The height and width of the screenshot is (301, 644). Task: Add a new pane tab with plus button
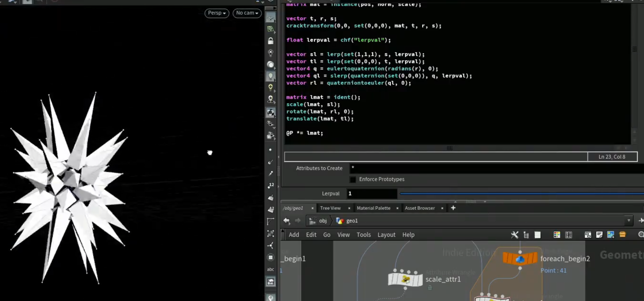pyautogui.click(x=453, y=208)
